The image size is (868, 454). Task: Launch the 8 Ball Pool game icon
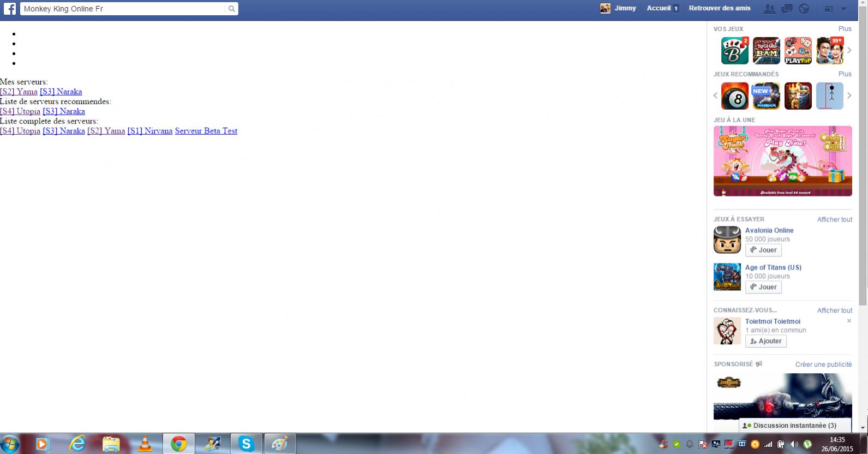tap(734, 97)
